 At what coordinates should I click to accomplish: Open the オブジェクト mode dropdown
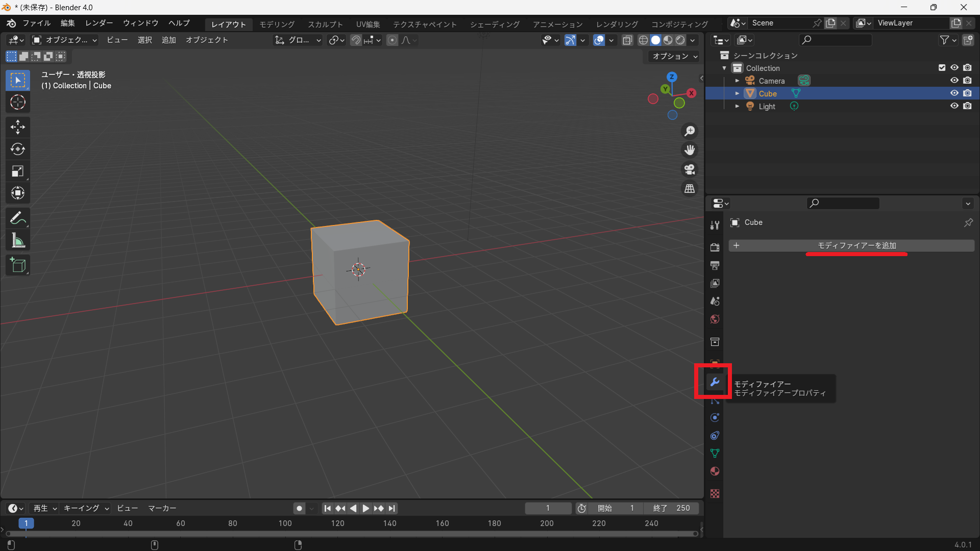click(64, 40)
